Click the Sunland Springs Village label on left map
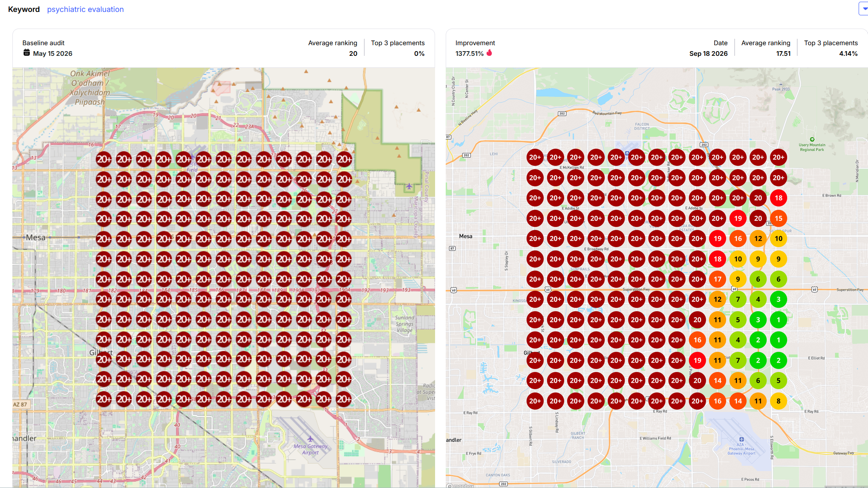 point(404,324)
